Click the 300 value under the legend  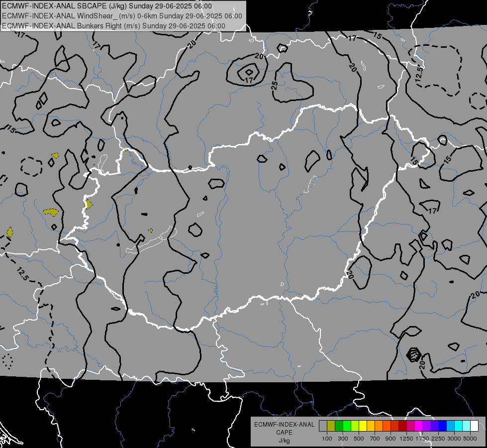pos(343,439)
